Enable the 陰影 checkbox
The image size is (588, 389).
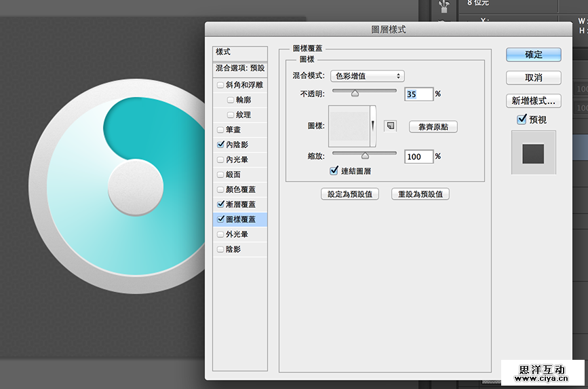(220, 249)
